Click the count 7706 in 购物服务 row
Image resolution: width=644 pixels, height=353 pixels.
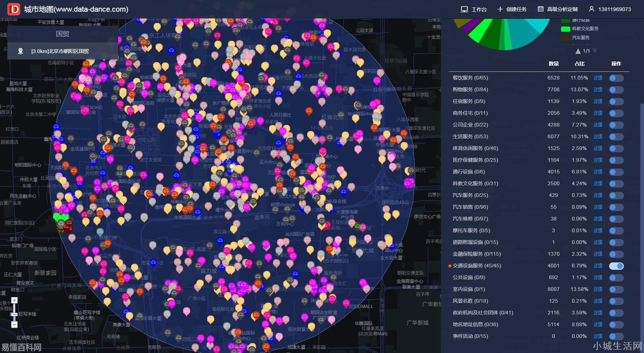click(x=553, y=90)
